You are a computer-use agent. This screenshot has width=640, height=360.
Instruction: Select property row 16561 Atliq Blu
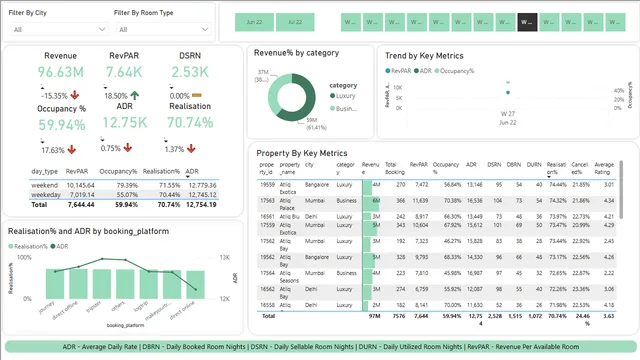(436, 216)
